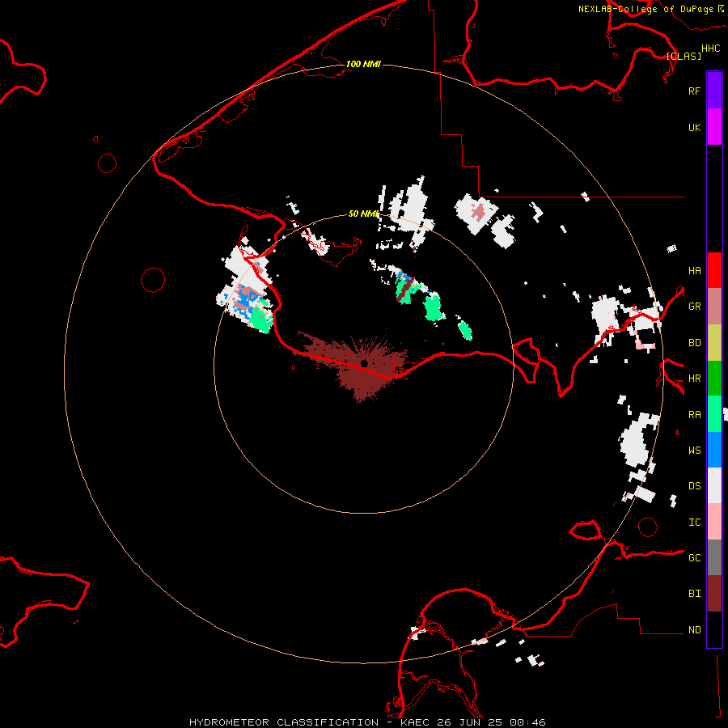Click the RF legend label
This screenshot has width=728, height=728.
(694, 91)
